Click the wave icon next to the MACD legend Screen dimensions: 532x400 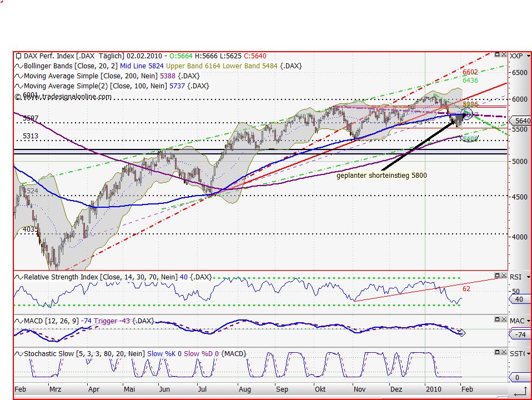coord(18,321)
